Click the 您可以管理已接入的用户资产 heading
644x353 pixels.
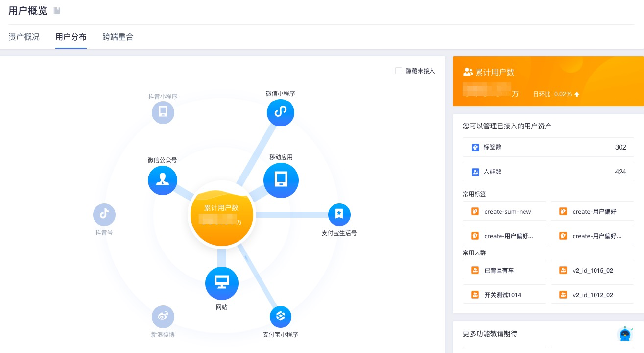pyautogui.click(x=507, y=126)
